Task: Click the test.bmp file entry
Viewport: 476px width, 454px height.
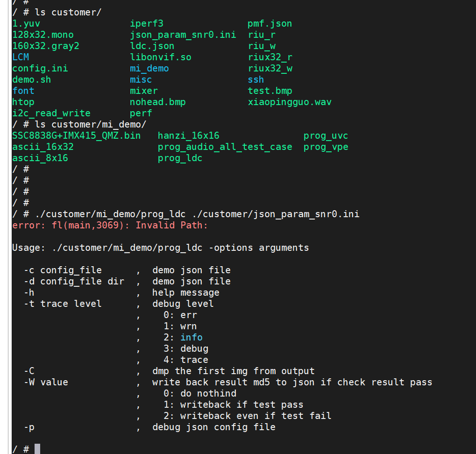Action: (270, 91)
